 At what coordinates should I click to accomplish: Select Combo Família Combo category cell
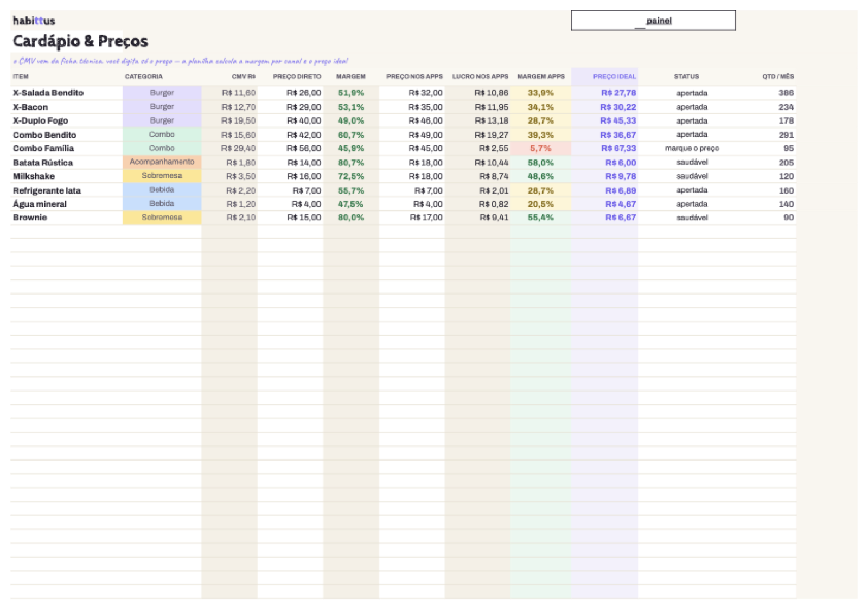pos(162,148)
